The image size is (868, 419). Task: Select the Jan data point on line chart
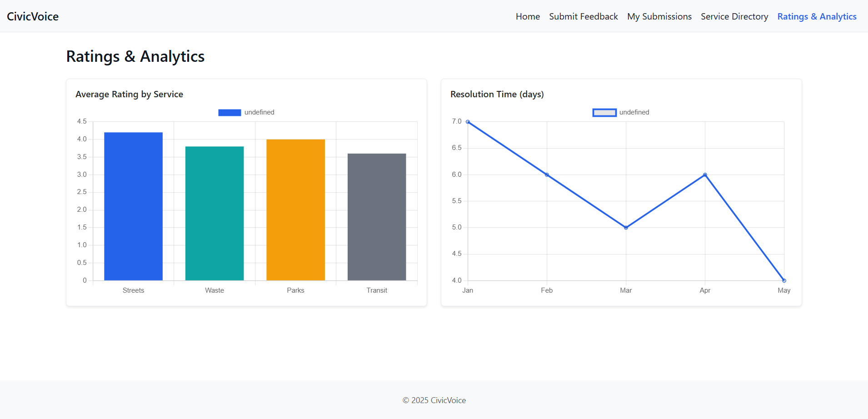(x=468, y=122)
